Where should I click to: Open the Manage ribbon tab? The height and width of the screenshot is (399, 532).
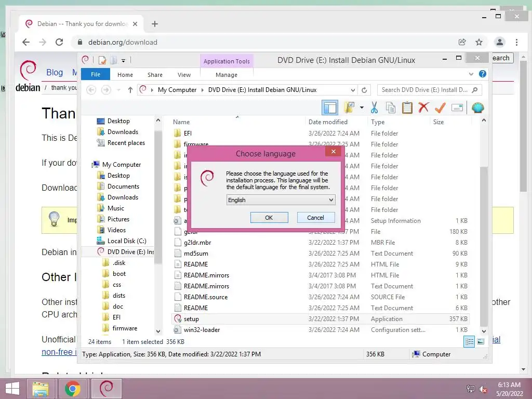(x=227, y=75)
